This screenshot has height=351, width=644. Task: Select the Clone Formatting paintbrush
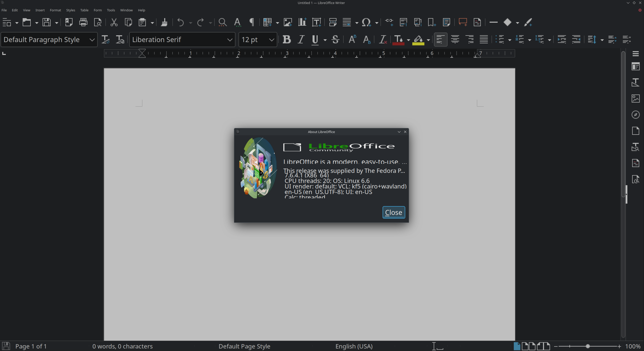(164, 22)
